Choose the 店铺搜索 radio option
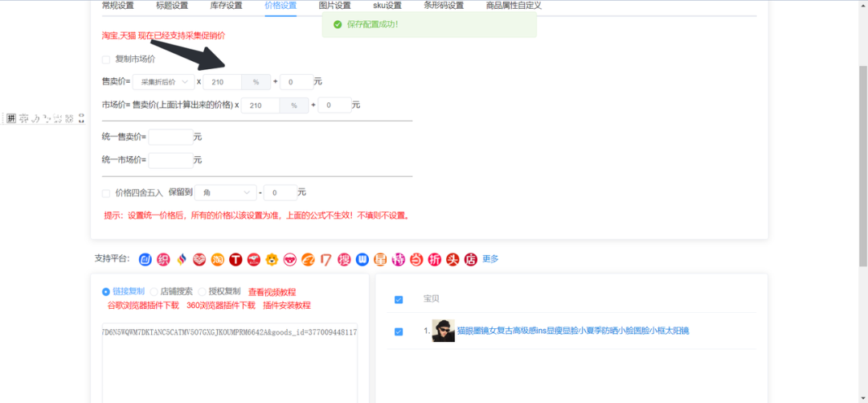 click(154, 291)
